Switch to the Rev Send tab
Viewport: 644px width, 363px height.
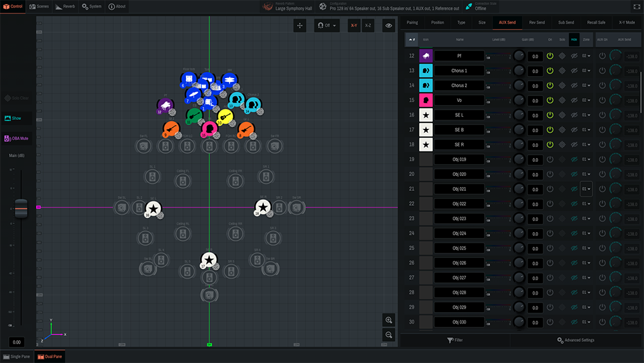click(x=536, y=22)
